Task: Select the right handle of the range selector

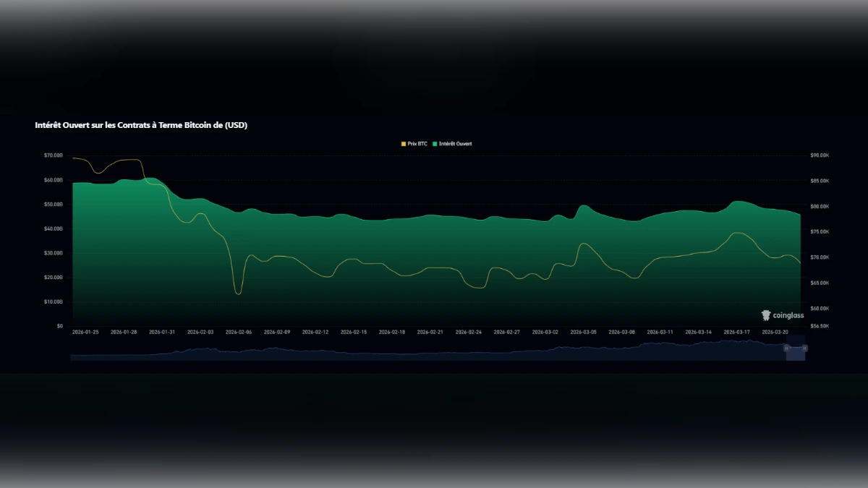Action: coord(805,348)
